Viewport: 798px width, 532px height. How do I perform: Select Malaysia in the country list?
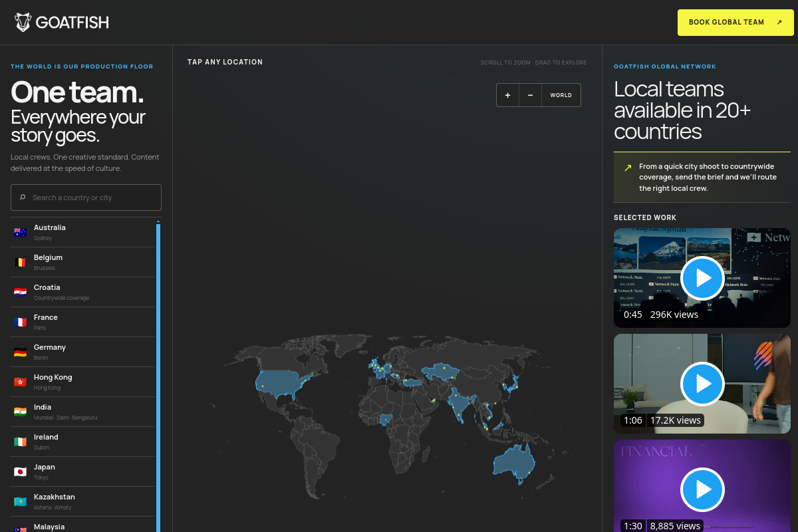click(x=82, y=525)
